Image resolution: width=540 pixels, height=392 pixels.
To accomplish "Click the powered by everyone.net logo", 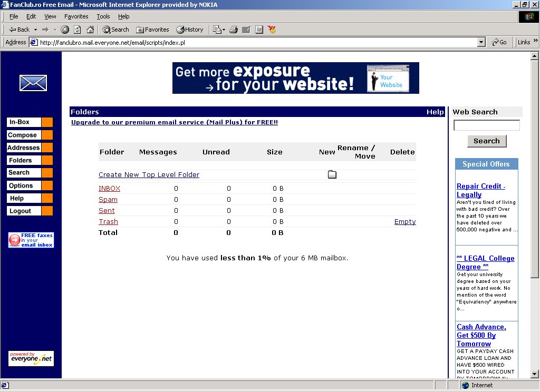I will 31,358.
